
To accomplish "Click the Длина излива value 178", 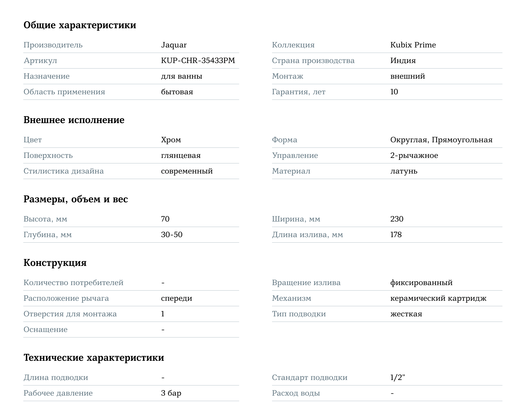I will [x=396, y=235].
